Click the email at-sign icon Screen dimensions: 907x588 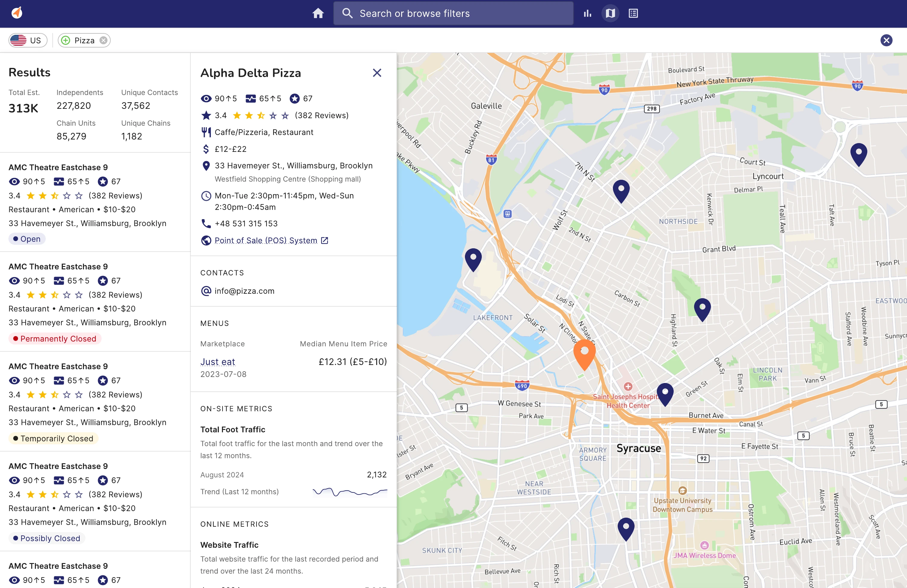[x=206, y=291]
